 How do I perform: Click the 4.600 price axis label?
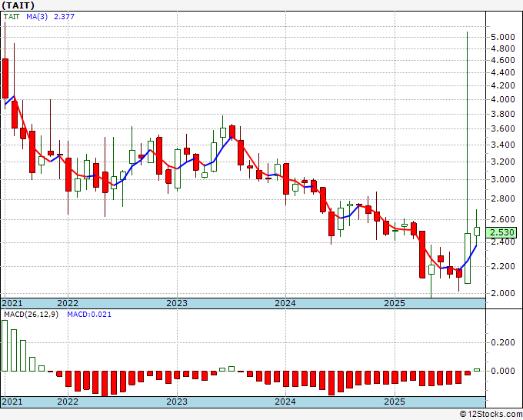coord(503,60)
